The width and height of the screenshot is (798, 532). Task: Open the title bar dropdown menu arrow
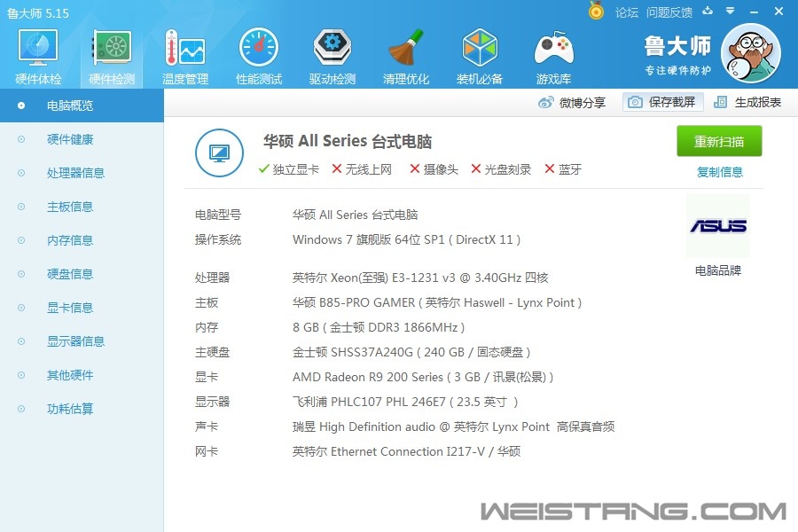730,11
